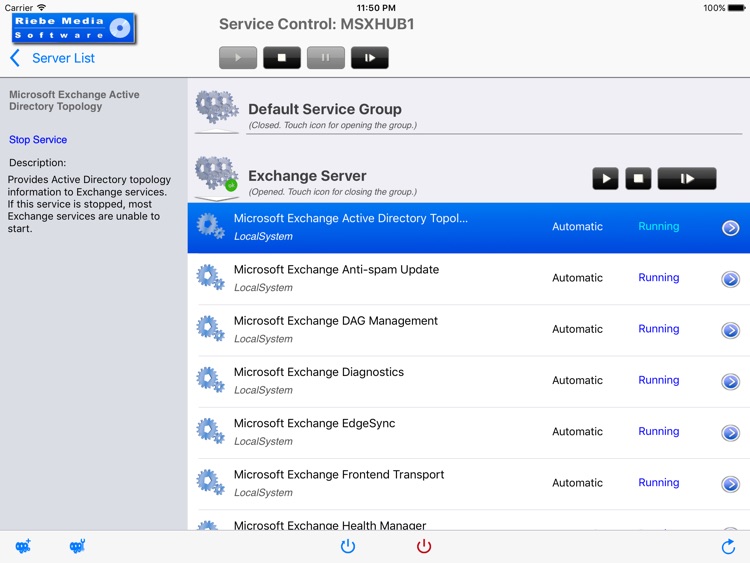
Task: Stop all Exchange Server group services
Action: click(x=638, y=178)
